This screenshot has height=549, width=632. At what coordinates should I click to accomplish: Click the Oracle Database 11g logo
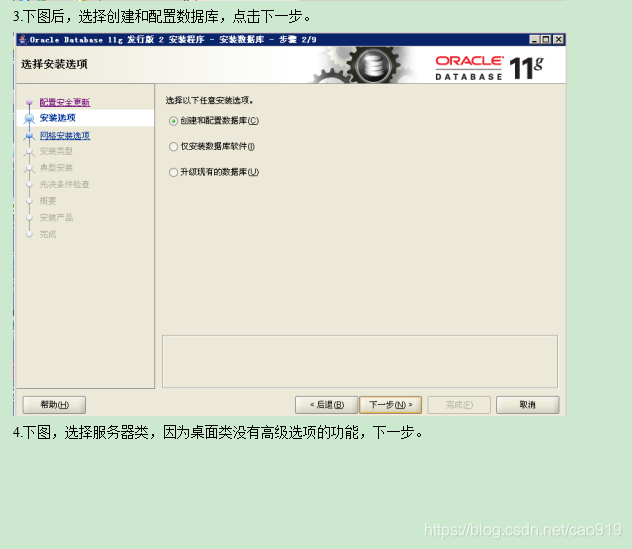pos(489,68)
